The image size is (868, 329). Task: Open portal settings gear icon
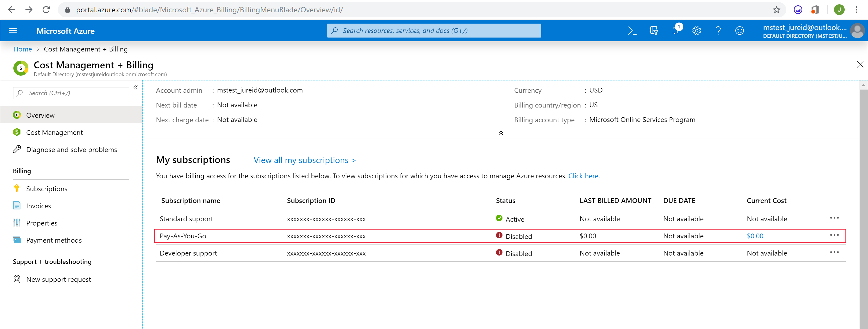coord(696,31)
